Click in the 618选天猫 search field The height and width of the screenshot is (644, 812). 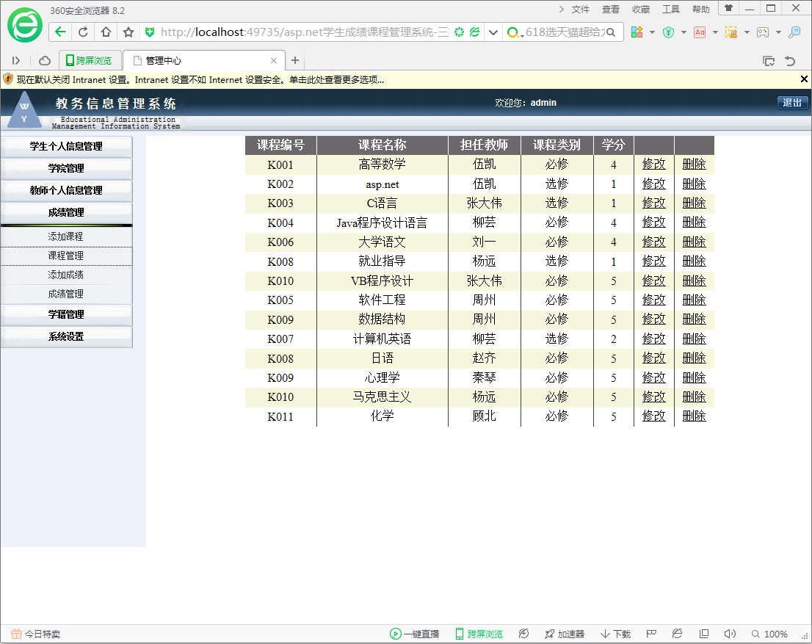pyautogui.click(x=565, y=32)
